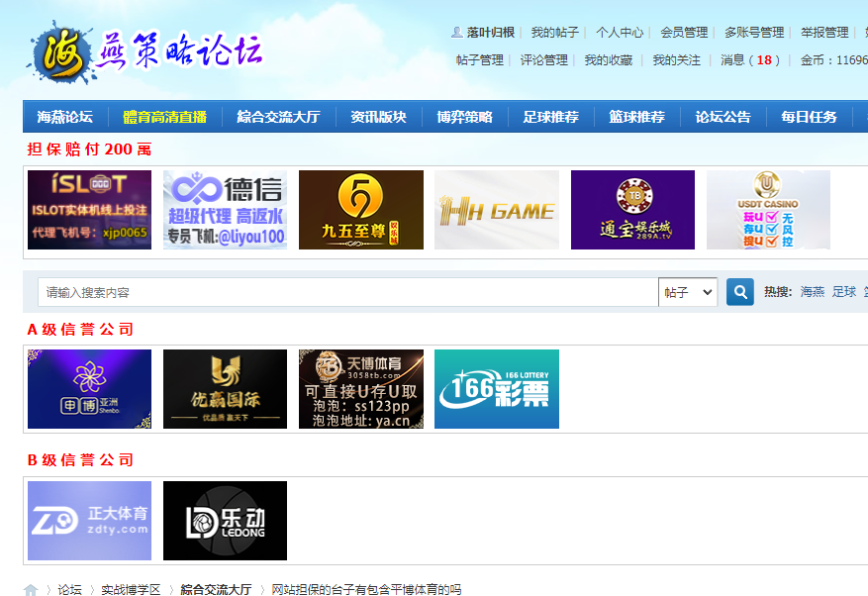Open the 足球推荐 nav tab

click(x=551, y=117)
